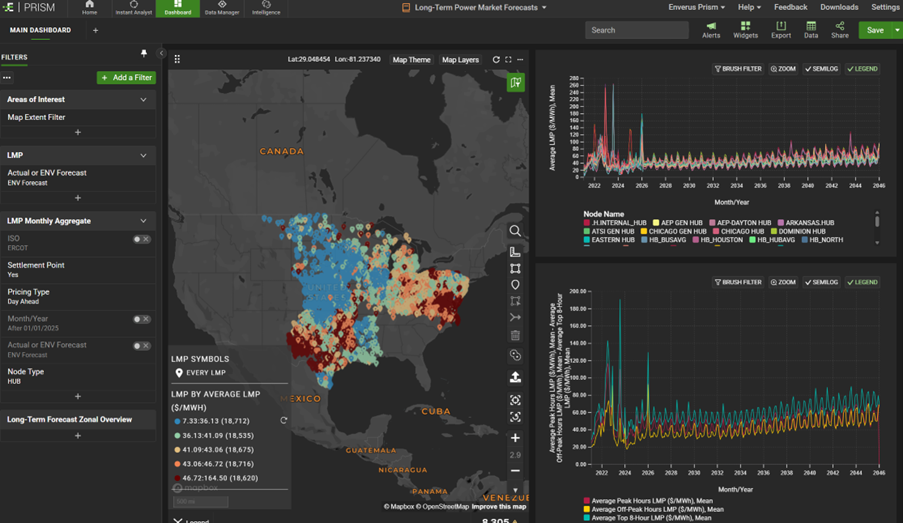Zoom in the map with plus icon

coord(515,438)
